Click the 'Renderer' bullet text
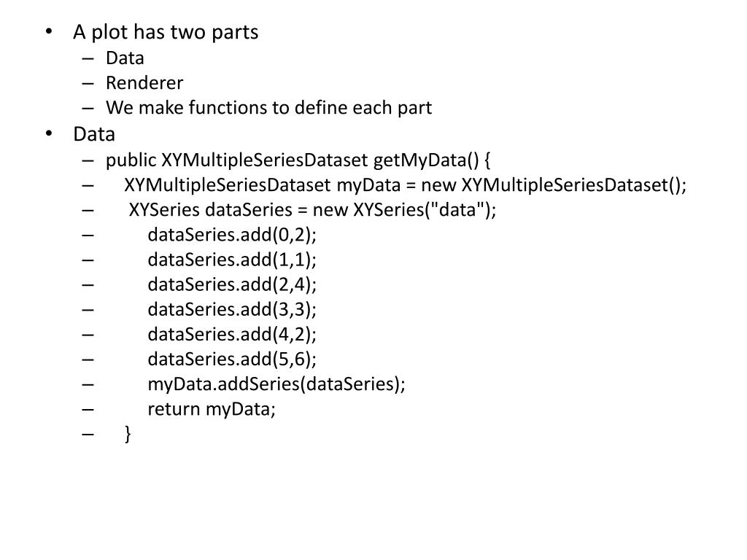 click(144, 83)
